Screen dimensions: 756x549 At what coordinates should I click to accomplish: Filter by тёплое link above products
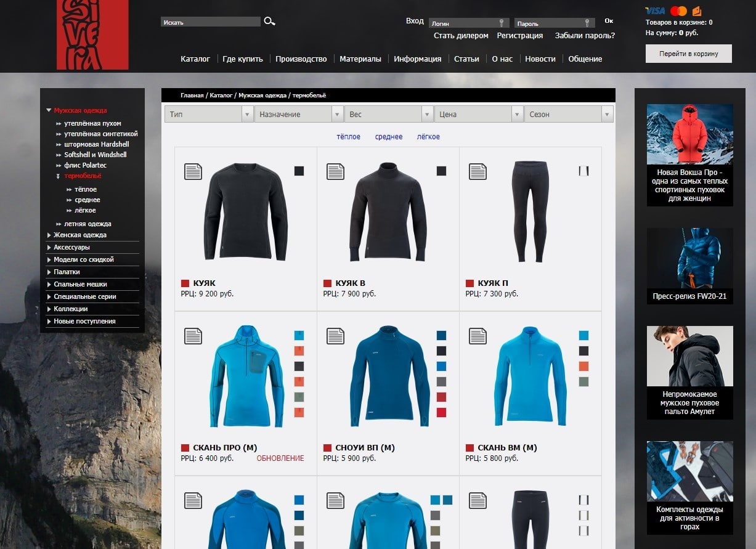[x=348, y=137]
